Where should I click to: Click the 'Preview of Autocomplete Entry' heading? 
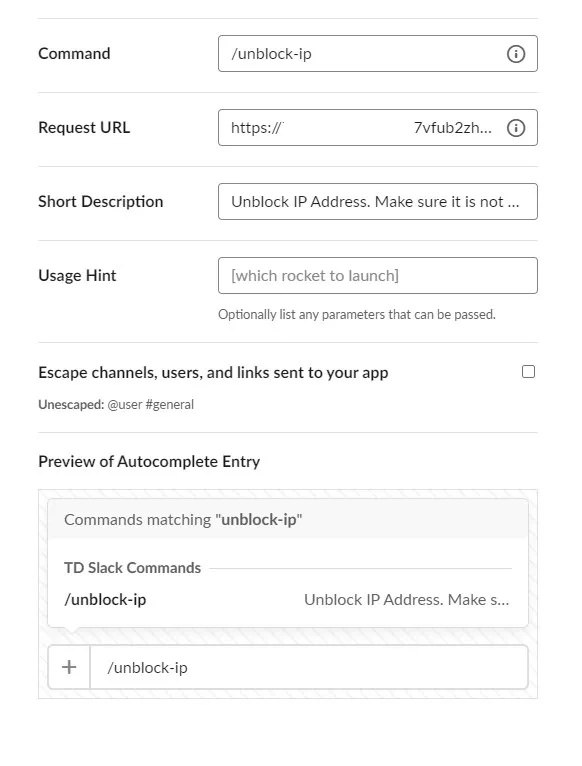pos(149,462)
